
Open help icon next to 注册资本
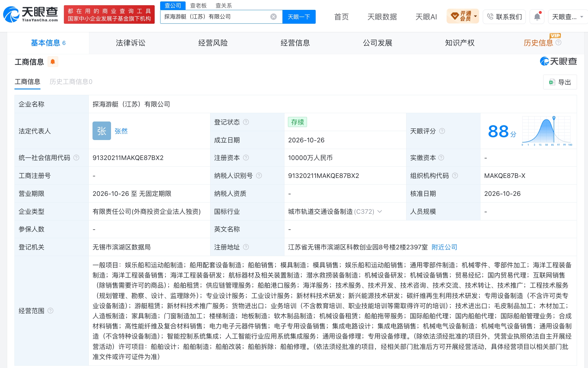point(246,158)
